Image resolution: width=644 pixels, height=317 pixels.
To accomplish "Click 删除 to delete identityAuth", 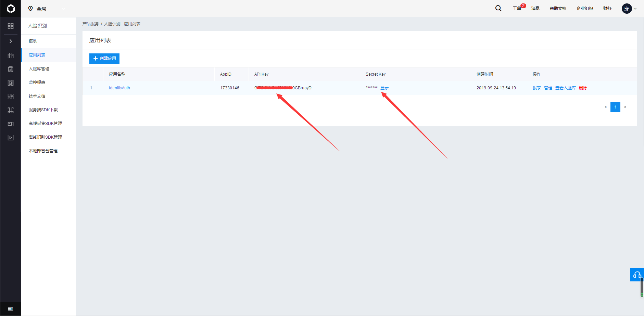I will [583, 88].
